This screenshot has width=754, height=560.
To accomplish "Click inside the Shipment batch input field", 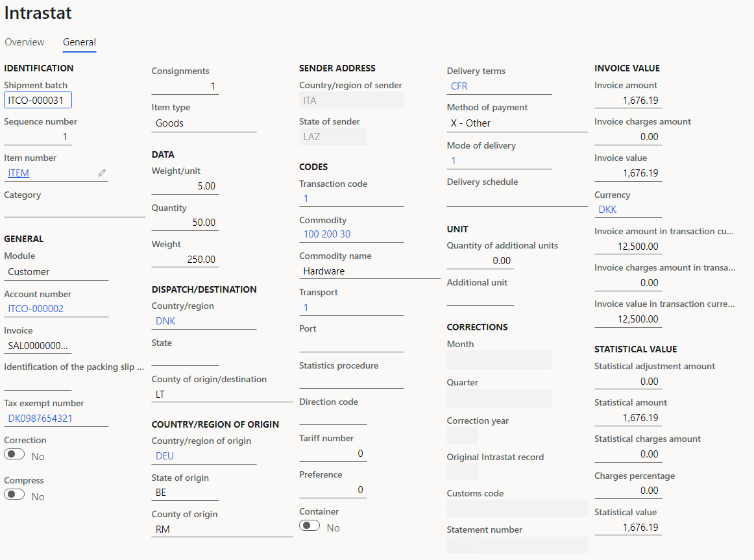I will click(36, 99).
